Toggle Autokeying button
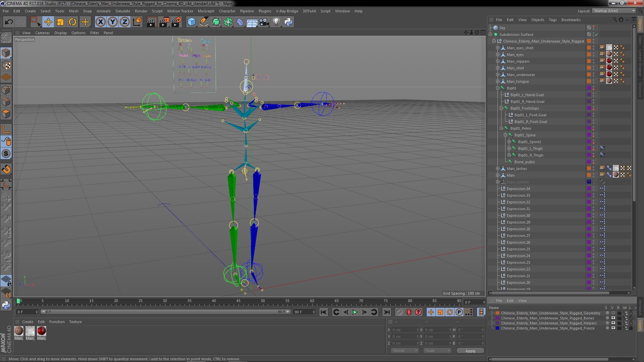The image size is (644, 362). [409, 312]
